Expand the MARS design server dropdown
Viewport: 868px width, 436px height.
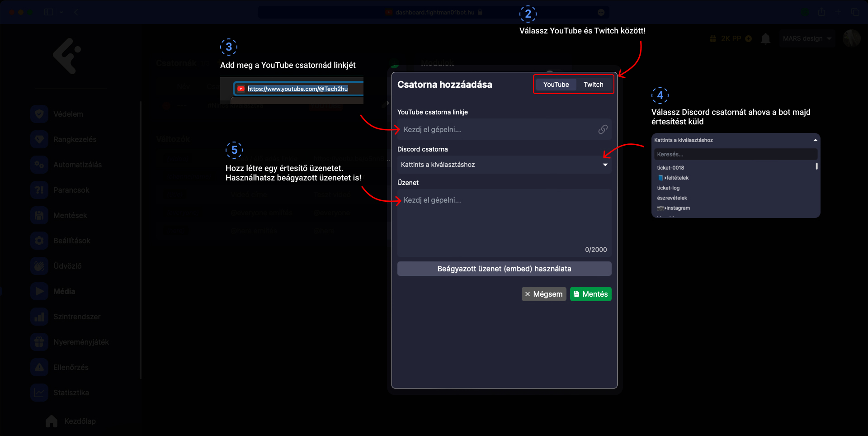coord(807,39)
